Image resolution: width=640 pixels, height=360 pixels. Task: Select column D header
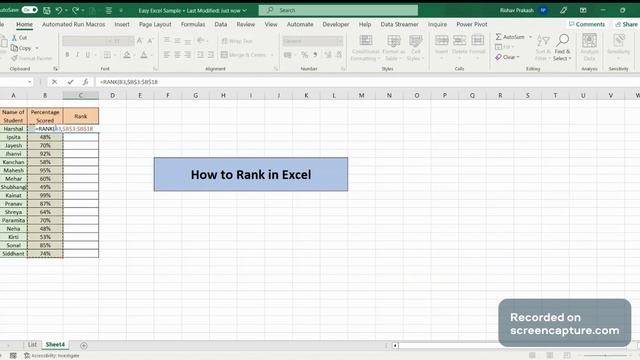point(112,96)
